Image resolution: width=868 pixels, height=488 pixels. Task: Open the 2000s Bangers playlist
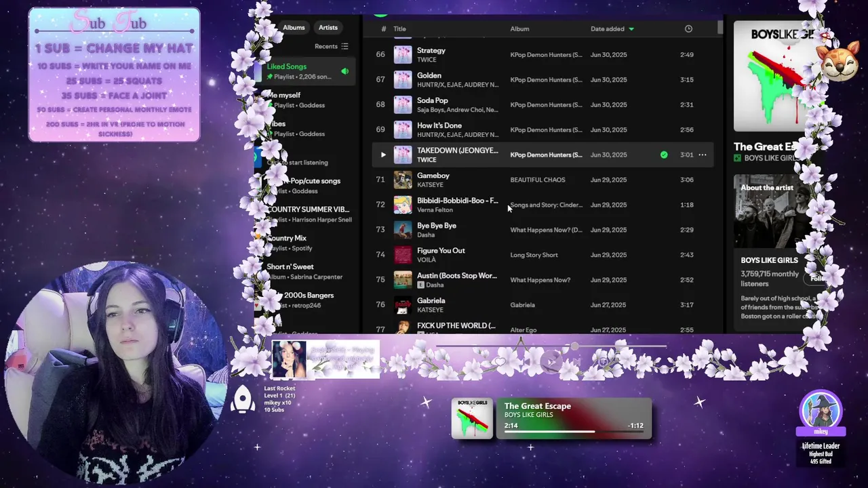(307, 300)
